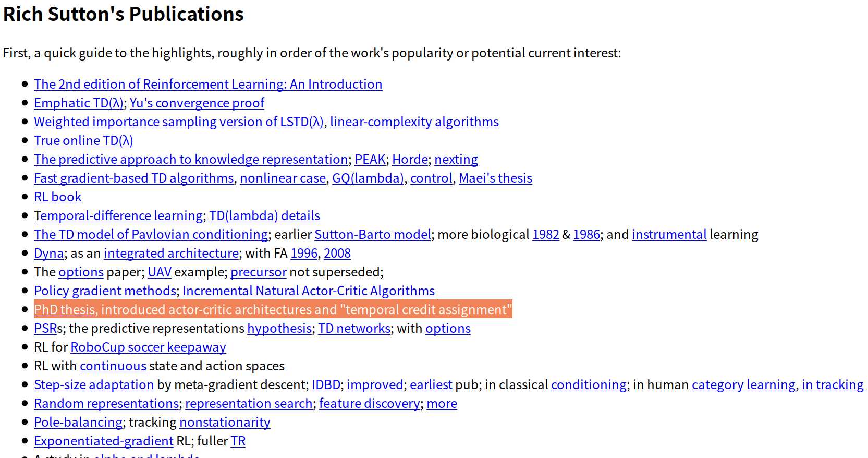Viewport: 868px width, 458px height.
Task: Open the 1982 biological paper link
Action: coord(545,235)
